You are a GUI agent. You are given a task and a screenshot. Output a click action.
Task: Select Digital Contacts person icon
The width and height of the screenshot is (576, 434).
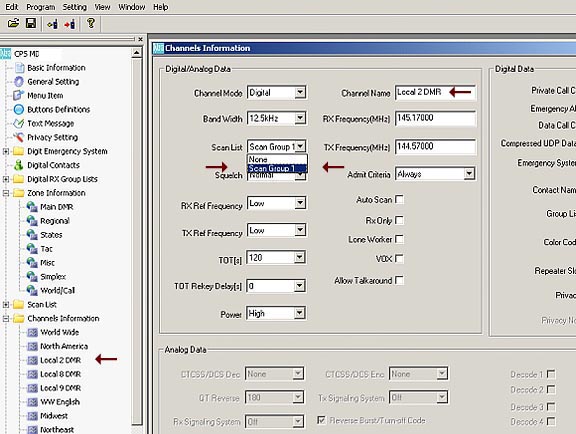(x=18, y=165)
